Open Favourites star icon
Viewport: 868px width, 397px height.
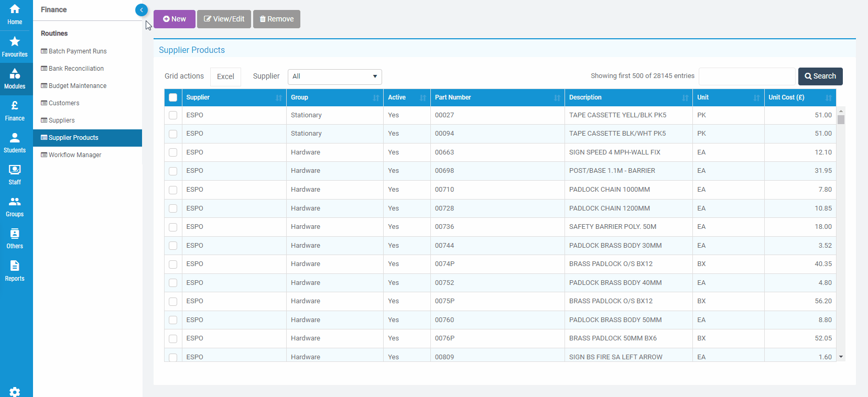(15, 41)
